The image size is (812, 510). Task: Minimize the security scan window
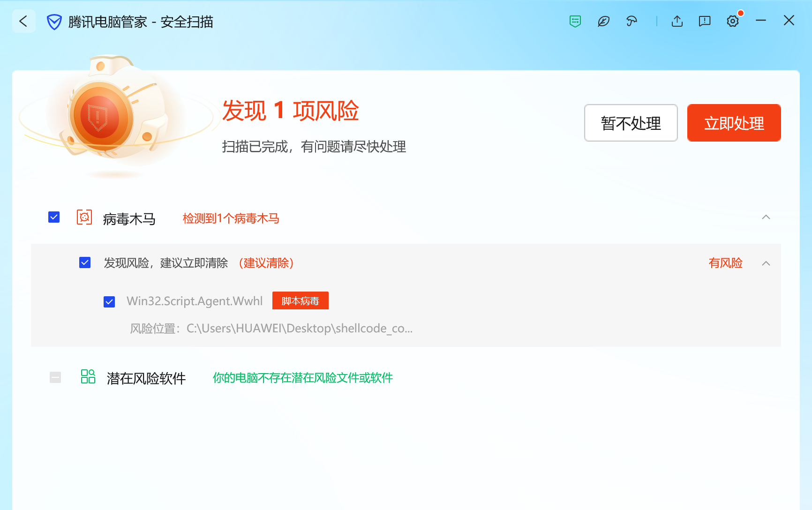(x=761, y=21)
